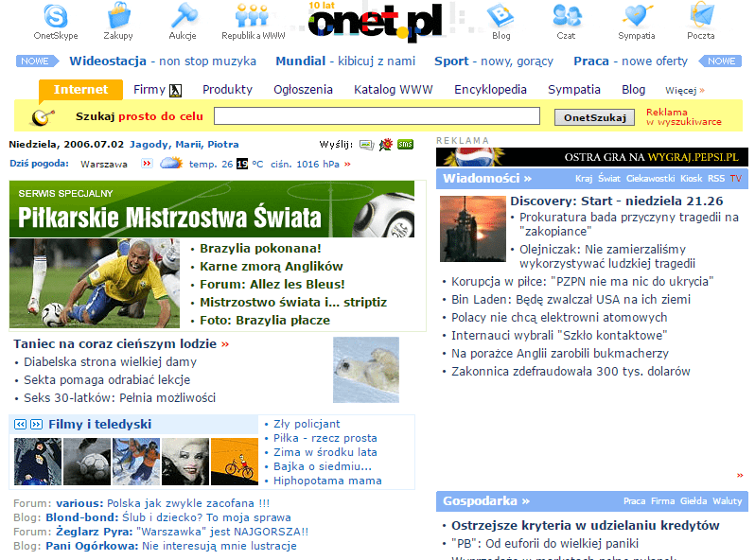Expand weather details arrow after hPa
755x560 pixels.
pyautogui.click(x=347, y=165)
